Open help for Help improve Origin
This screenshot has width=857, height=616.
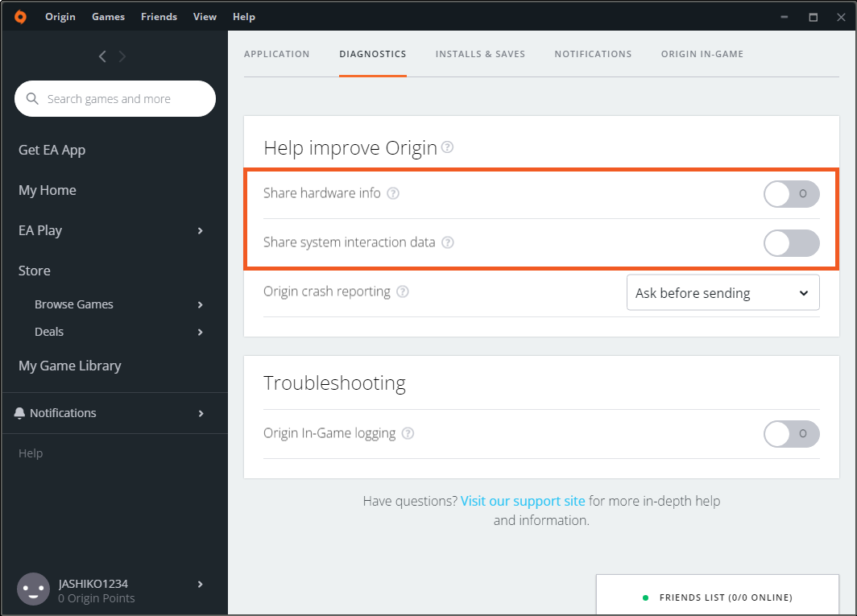tap(447, 147)
